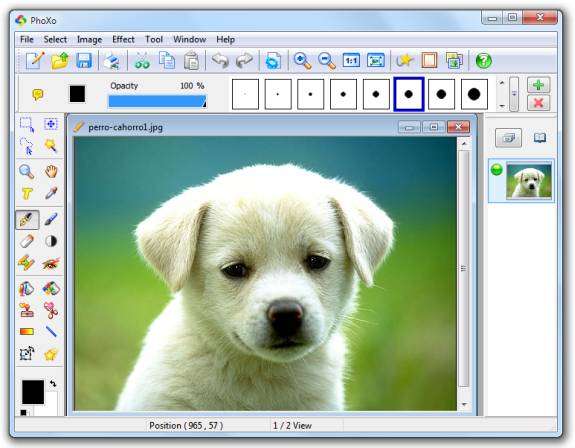Screen dimensions: 575x448
Task: Click the green Help question icon
Action: [x=483, y=60]
